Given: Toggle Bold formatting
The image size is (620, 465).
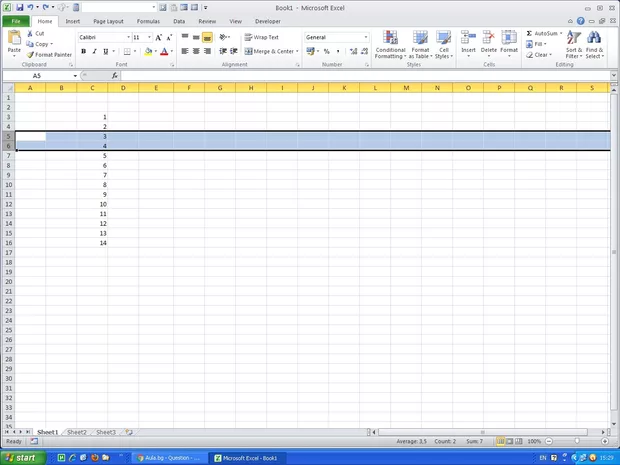Looking at the screenshot, I should click(x=83, y=51).
